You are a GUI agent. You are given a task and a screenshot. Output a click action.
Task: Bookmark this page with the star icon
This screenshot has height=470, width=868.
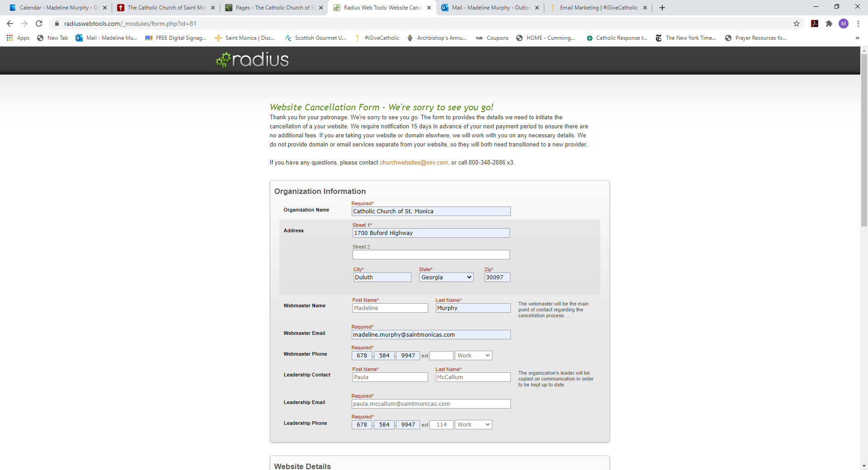(796, 23)
